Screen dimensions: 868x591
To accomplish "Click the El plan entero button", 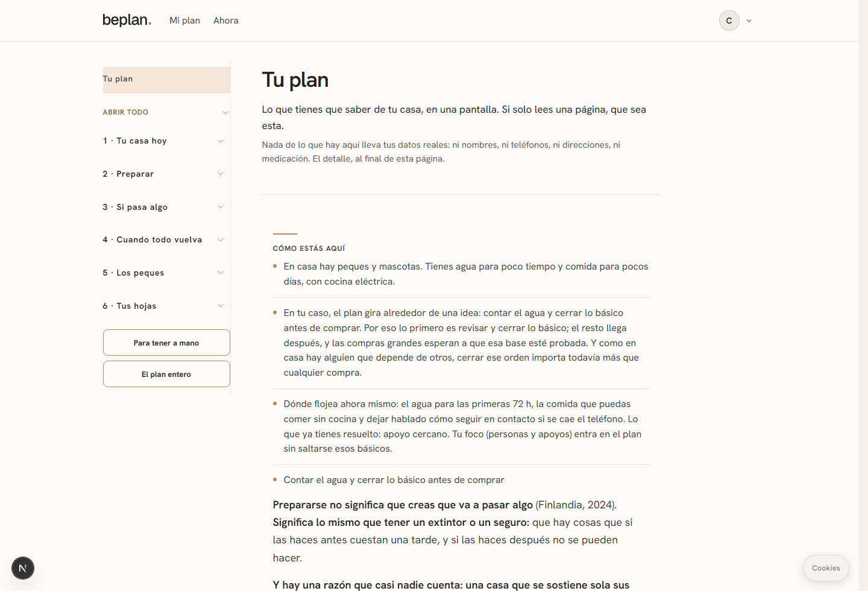I will coord(166,374).
